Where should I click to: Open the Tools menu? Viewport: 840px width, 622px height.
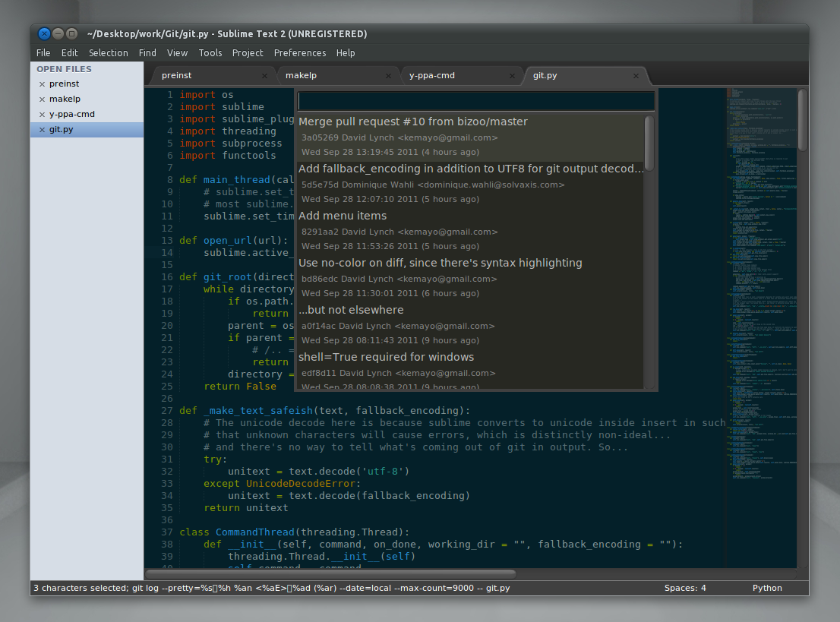[x=210, y=53]
